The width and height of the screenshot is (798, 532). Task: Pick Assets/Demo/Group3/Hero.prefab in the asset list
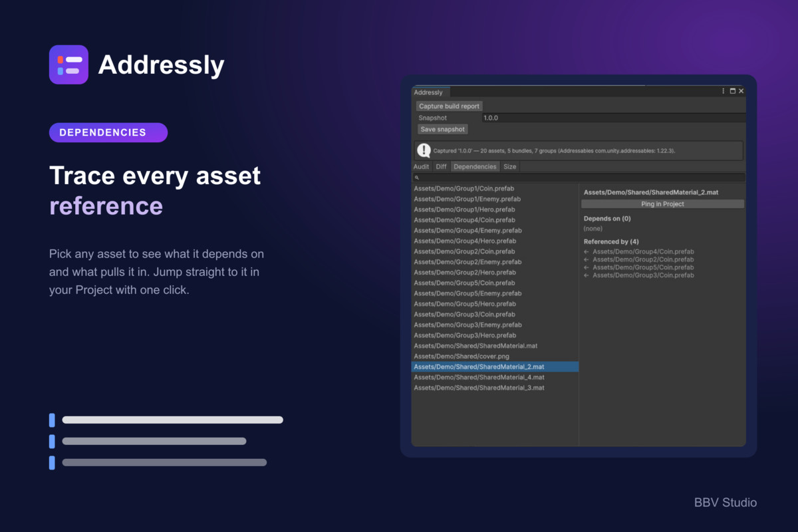(x=495, y=335)
